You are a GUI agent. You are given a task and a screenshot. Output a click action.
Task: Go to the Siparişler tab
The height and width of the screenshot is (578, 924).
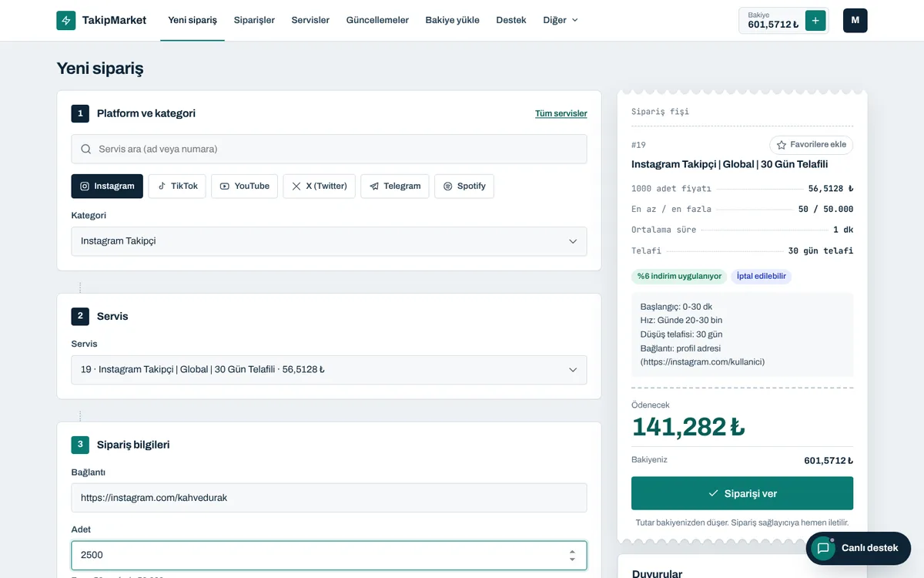(x=254, y=20)
